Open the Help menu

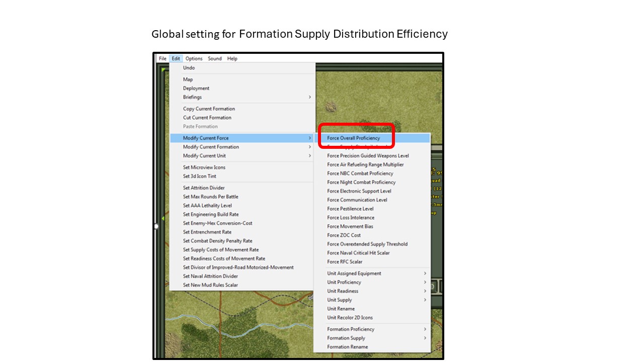click(232, 59)
